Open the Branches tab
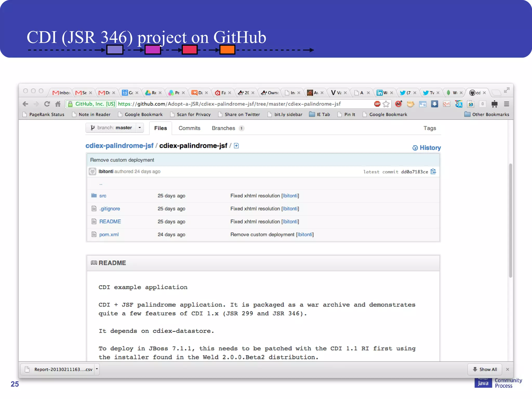Viewport: 532px width, 399px height. [228, 128]
